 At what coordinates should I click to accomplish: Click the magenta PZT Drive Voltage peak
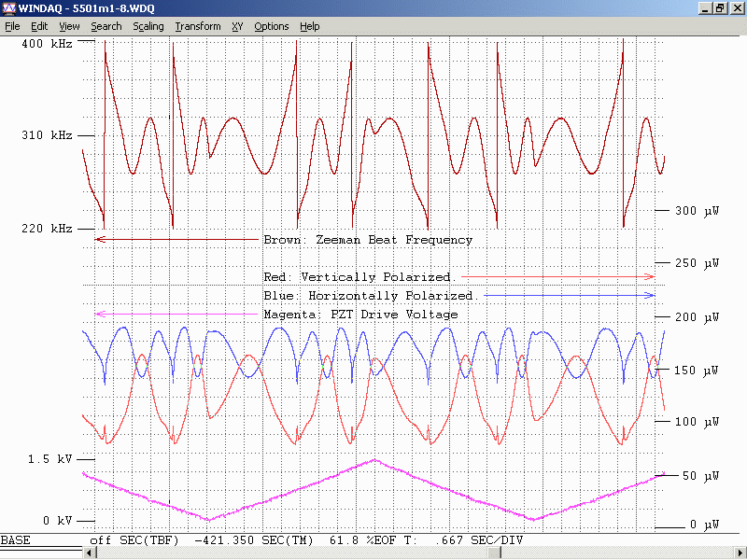click(x=374, y=459)
